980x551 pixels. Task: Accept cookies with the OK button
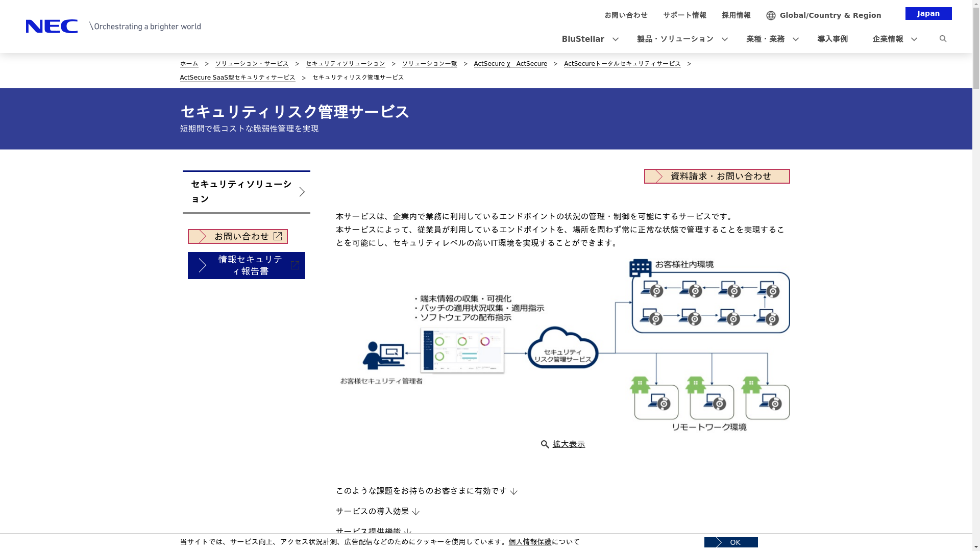[x=730, y=542]
